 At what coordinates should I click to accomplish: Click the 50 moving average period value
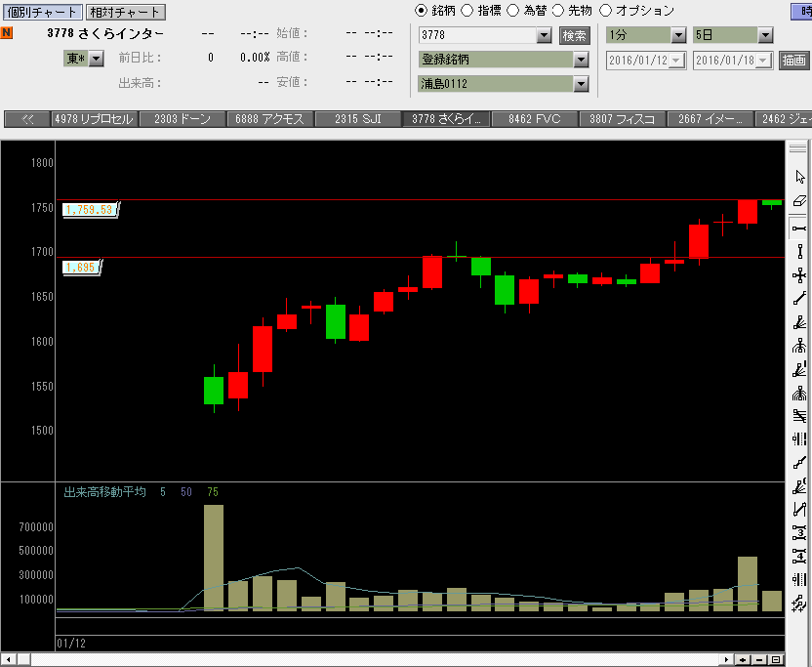click(186, 492)
